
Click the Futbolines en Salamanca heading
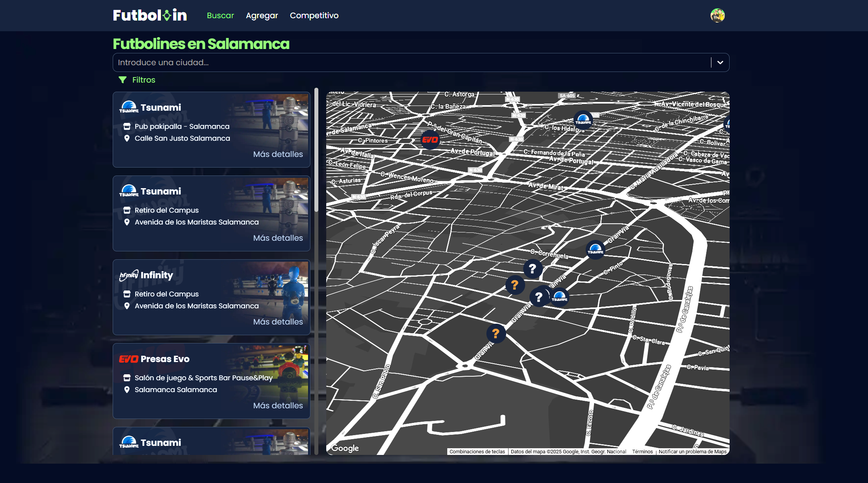click(201, 44)
